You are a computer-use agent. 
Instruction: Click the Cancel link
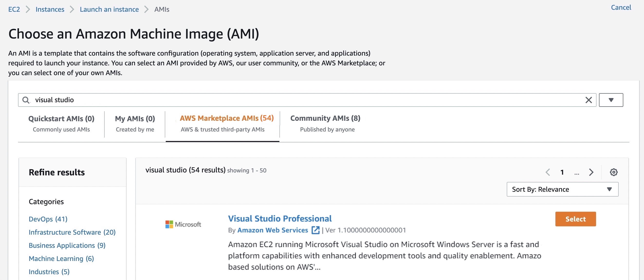click(621, 8)
